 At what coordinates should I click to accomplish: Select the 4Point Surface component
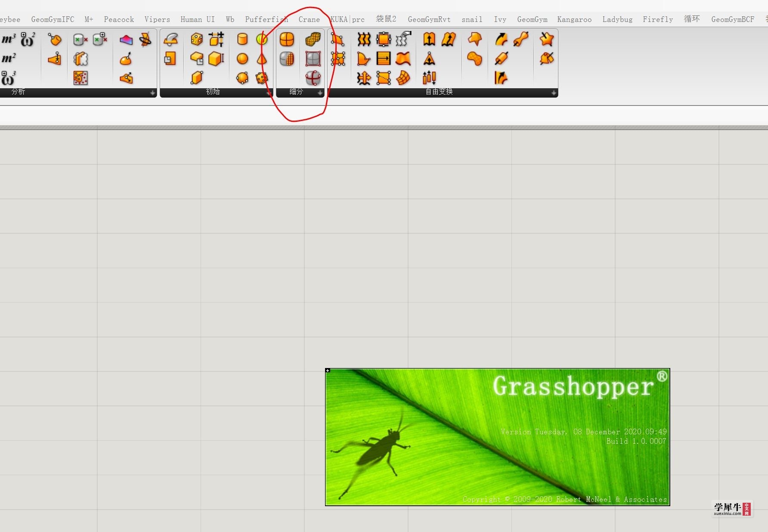(338, 40)
